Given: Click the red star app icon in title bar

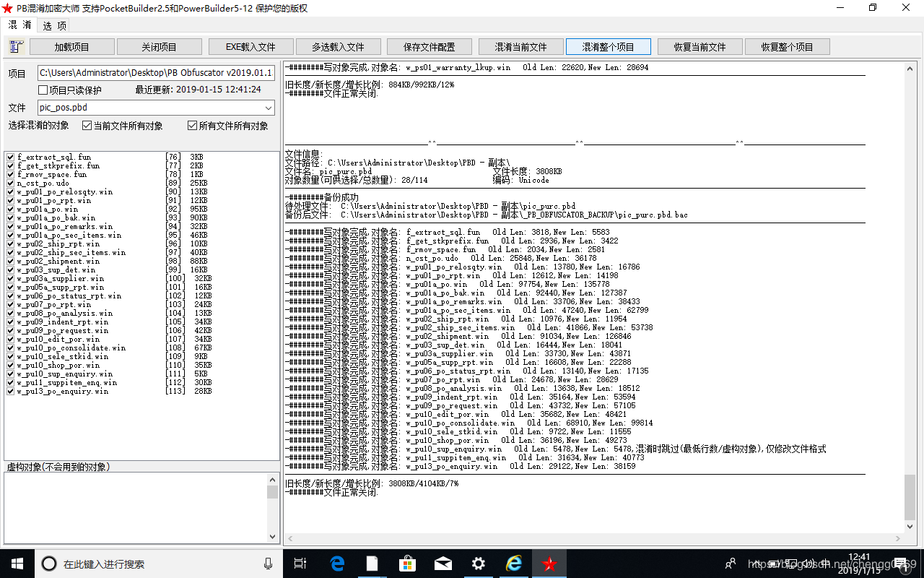Looking at the screenshot, I should [x=8, y=8].
